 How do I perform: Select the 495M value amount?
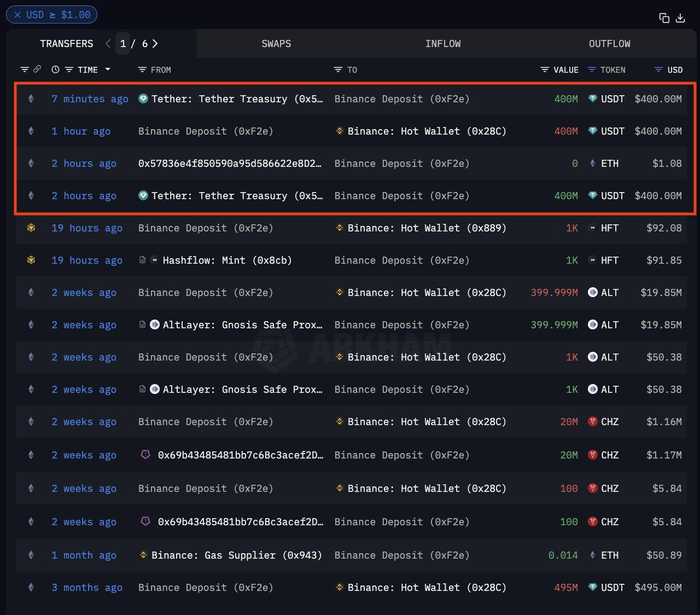pyautogui.click(x=566, y=588)
